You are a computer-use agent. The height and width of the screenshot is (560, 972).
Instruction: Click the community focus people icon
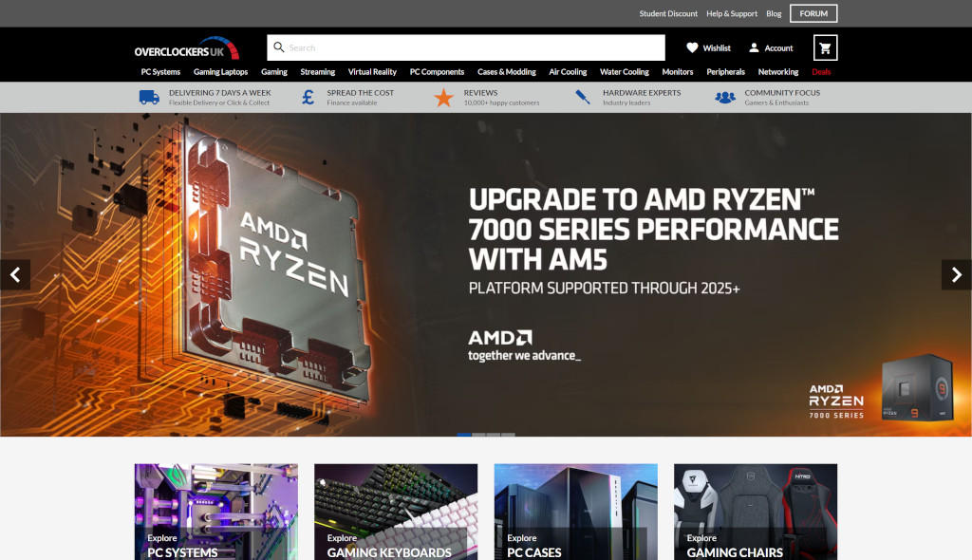pos(725,97)
